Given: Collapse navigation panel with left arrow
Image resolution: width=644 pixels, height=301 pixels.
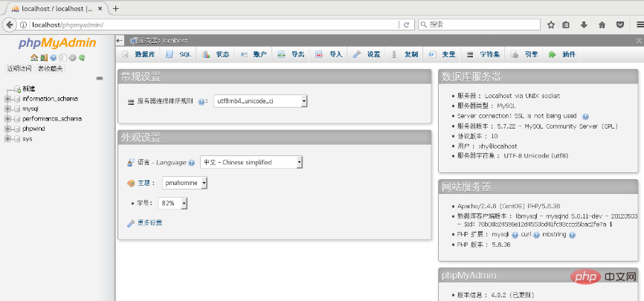Looking at the screenshot, I should click(x=120, y=40).
